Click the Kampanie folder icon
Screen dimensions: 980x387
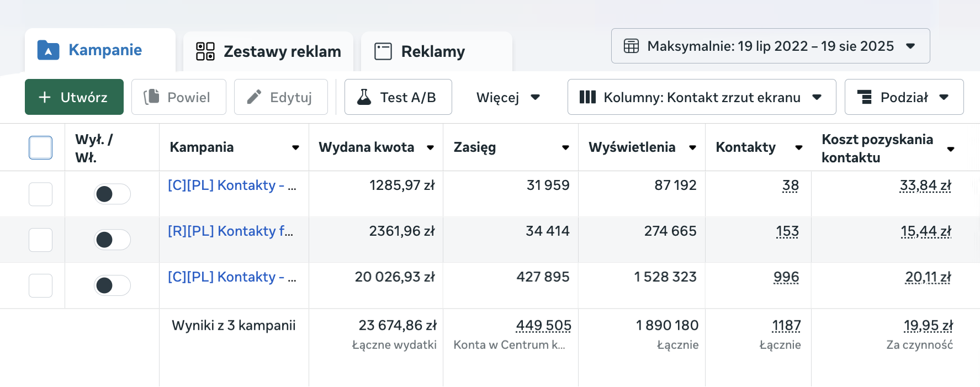click(48, 50)
